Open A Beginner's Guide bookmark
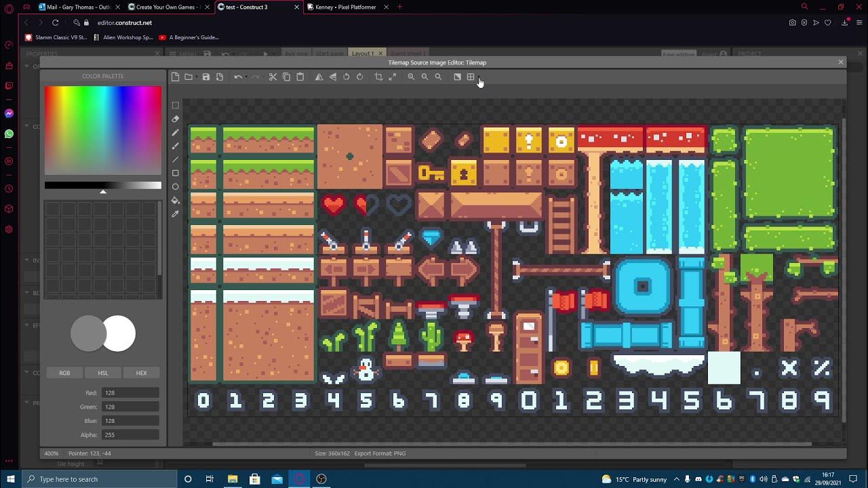Image resolution: width=868 pixels, height=488 pixels. click(189, 37)
